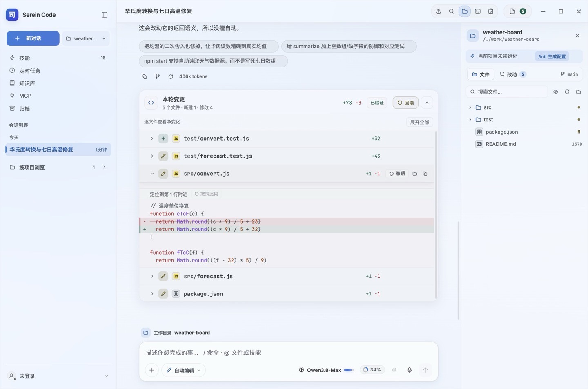588x389 pixels.
Task: Click the 34% context usage indicator
Action: tap(372, 370)
